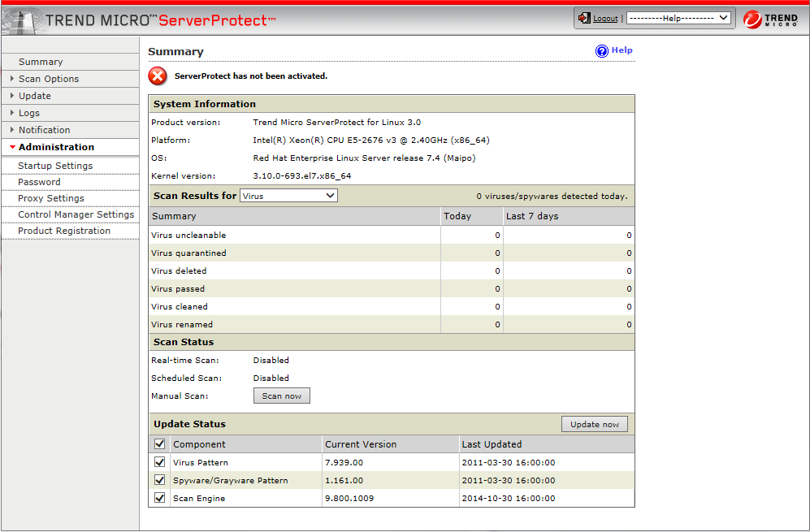Click the Virus Pattern version 7.939.00

[x=344, y=462]
